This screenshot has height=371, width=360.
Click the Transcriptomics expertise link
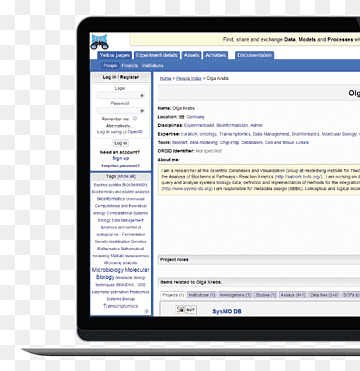click(x=235, y=134)
